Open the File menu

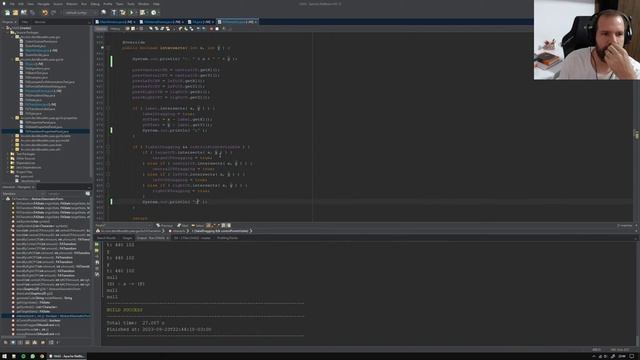(12, 4)
